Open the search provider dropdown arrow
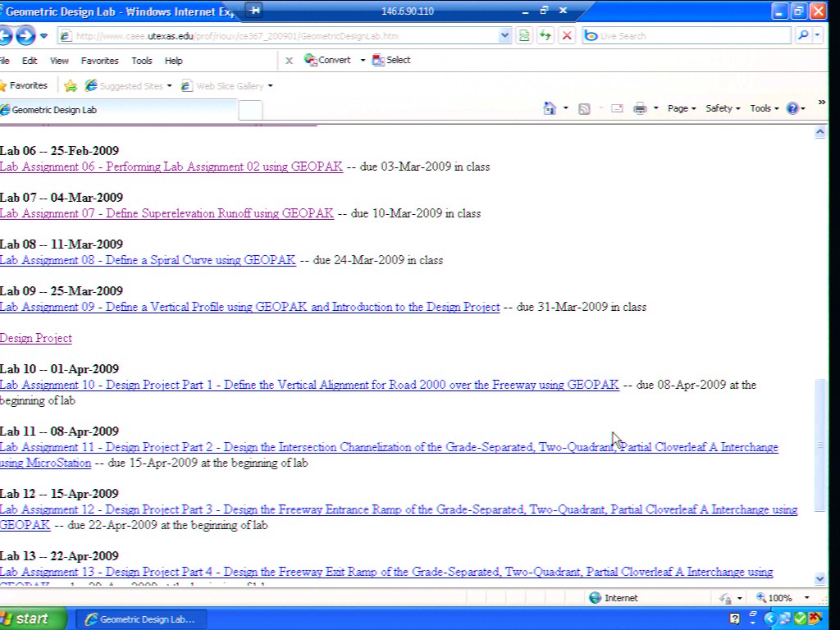Viewport: 840px width, 630px height. pos(817,36)
